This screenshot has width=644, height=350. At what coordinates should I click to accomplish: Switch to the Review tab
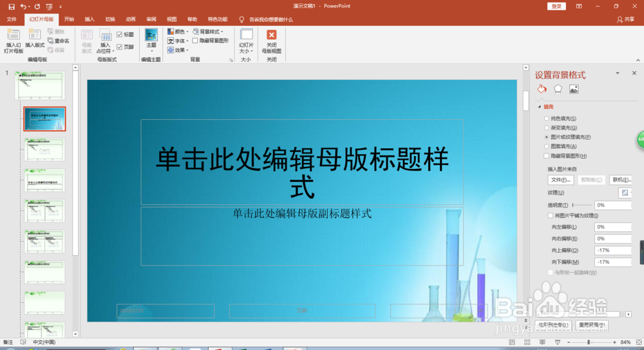coord(151,19)
